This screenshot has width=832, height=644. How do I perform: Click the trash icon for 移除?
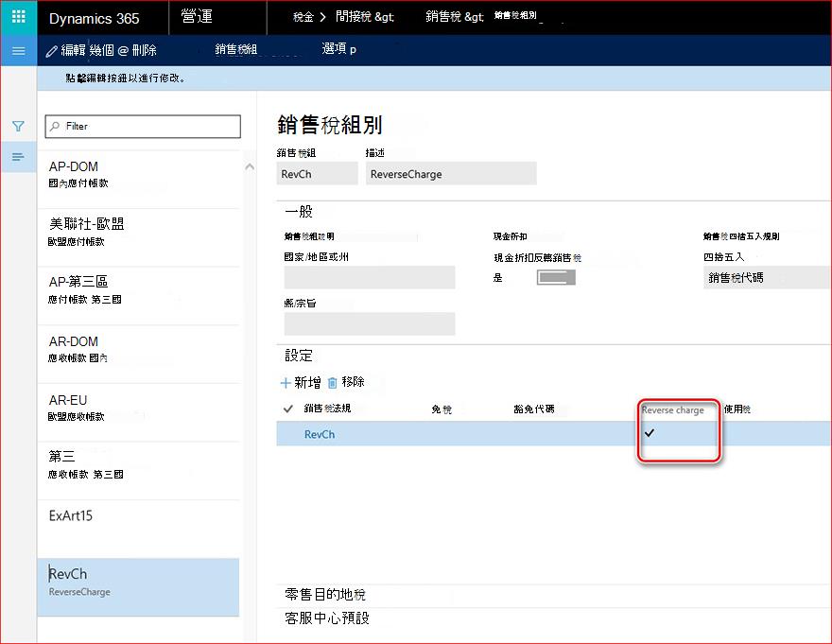coord(333,383)
